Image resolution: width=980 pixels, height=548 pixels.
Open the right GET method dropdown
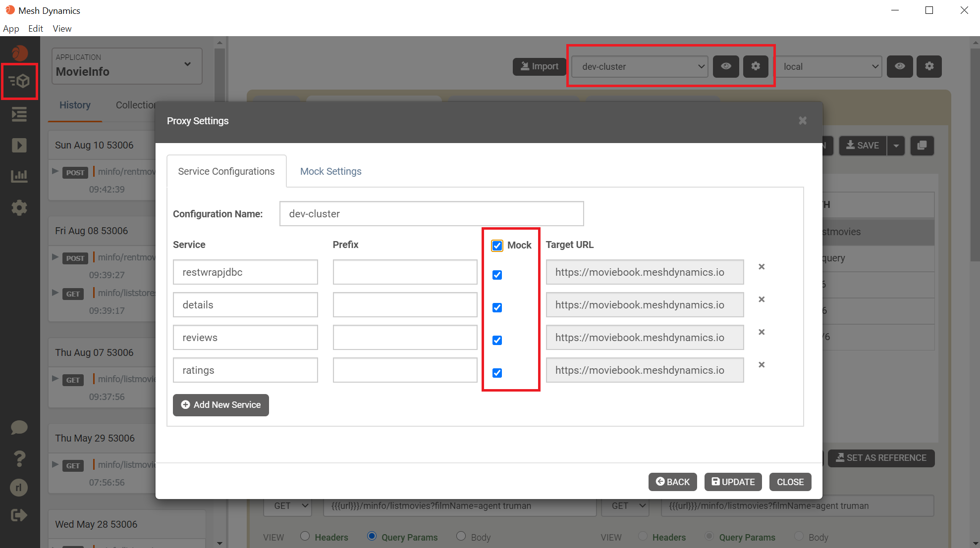[x=626, y=506]
